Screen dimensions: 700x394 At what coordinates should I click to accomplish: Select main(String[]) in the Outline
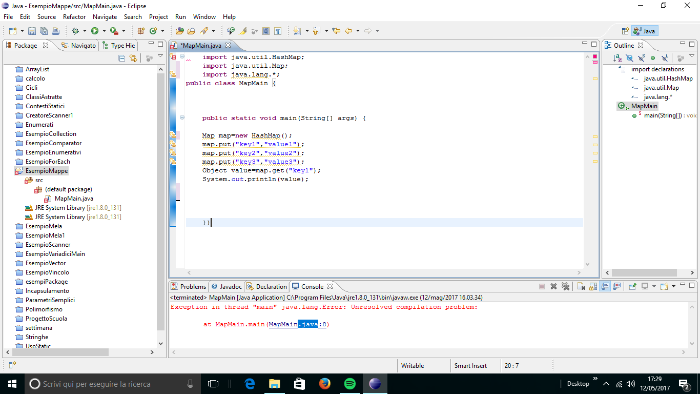664,115
